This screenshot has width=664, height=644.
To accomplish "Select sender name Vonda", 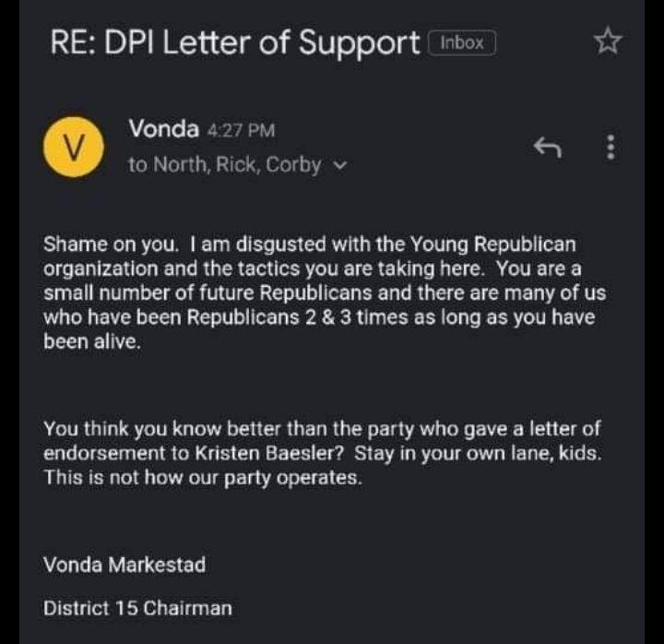I will click(164, 128).
